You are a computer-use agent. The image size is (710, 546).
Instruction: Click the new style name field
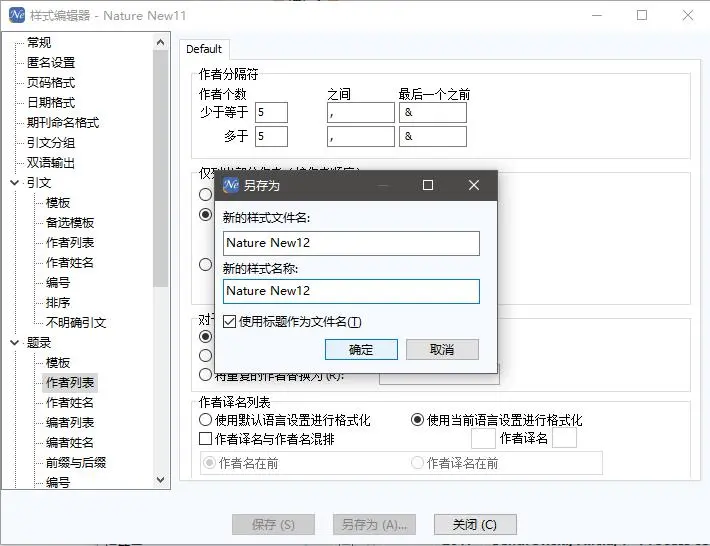pyautogui.click(x=351, y=291)
